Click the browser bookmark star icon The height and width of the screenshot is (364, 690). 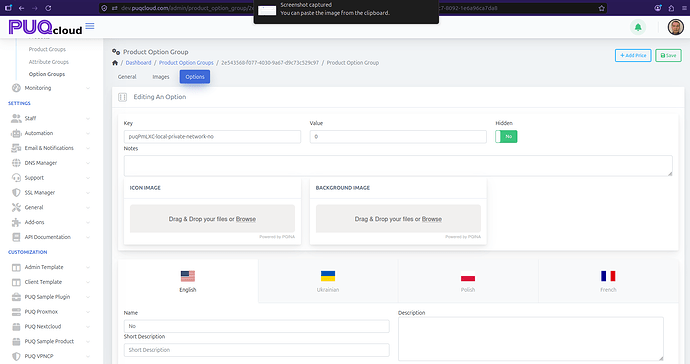[602, 8]
